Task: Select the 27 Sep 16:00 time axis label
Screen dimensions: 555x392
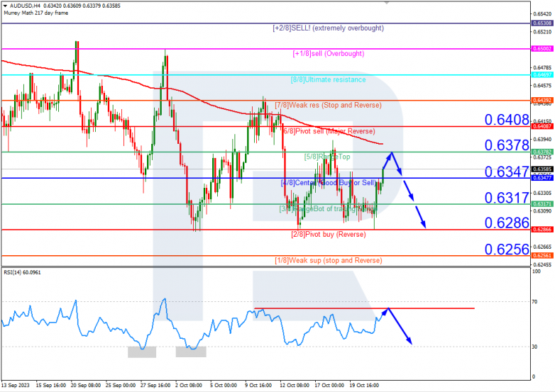Action: tap(155, 386)
